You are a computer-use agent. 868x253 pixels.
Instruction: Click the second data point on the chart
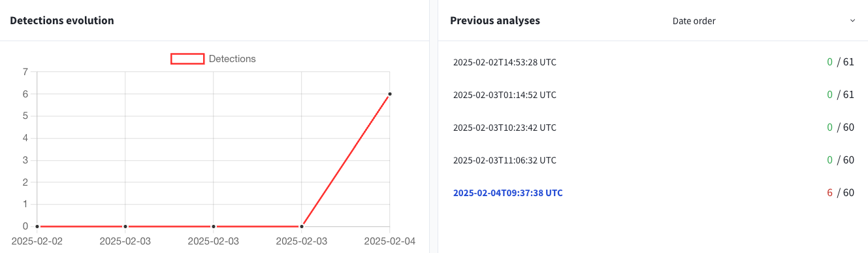pyautogui.click(x=125, y=226)
